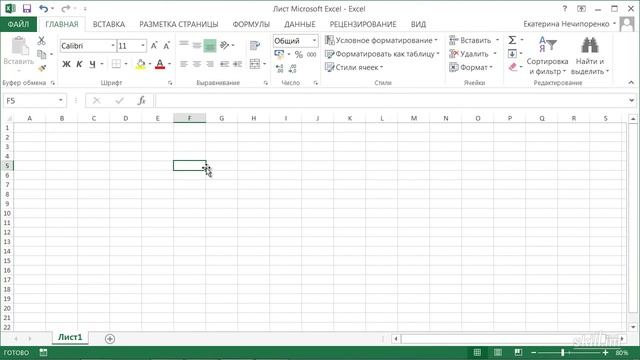The image size is (640, 360).
Task: Open Стили ячеек dropdown
Action: (354, 67)
